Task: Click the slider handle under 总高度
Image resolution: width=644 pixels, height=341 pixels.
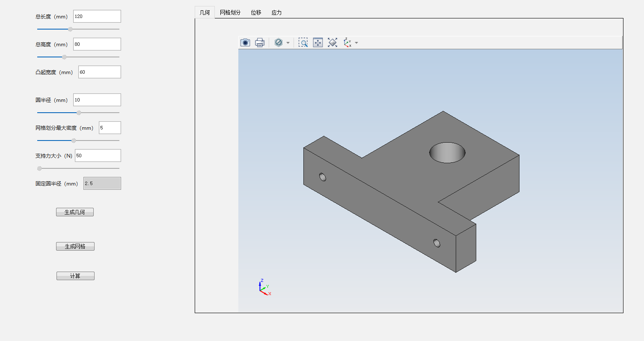Action: (x=64, y=57)
